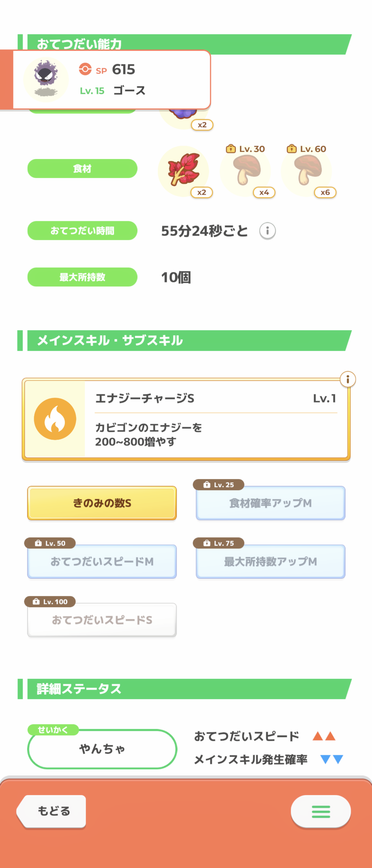Select the きのみの数S sub skill

pyautogui.click(x=102, y=503)
